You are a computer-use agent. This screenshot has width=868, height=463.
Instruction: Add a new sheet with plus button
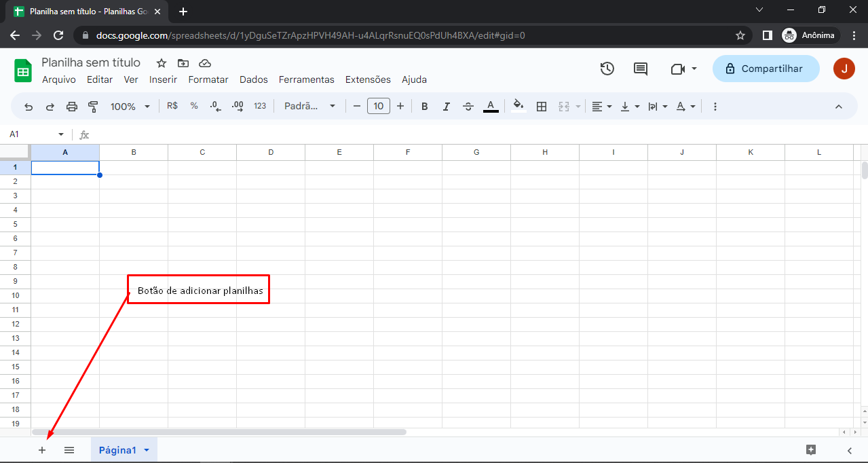tap(42, 450)
